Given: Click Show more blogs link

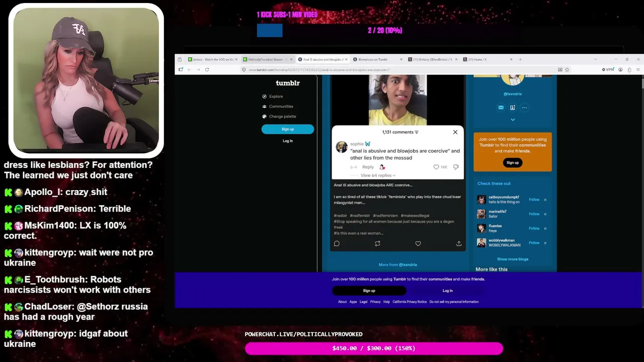Looking at the screenshot, I should tap(513, 259).
